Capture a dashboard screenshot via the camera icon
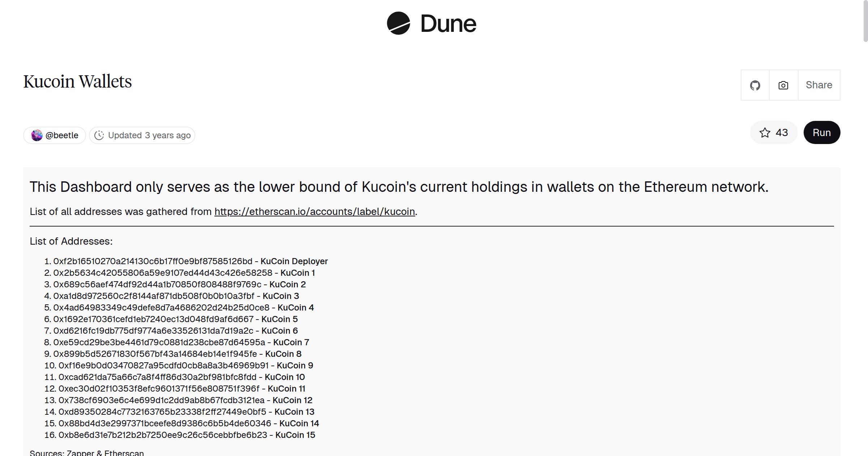Image resolution: width=868 pixels, height=456 pixels. (783, 85)
